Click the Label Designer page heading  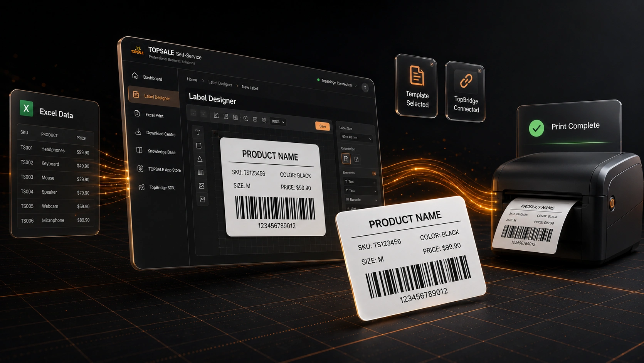(212, 99)
